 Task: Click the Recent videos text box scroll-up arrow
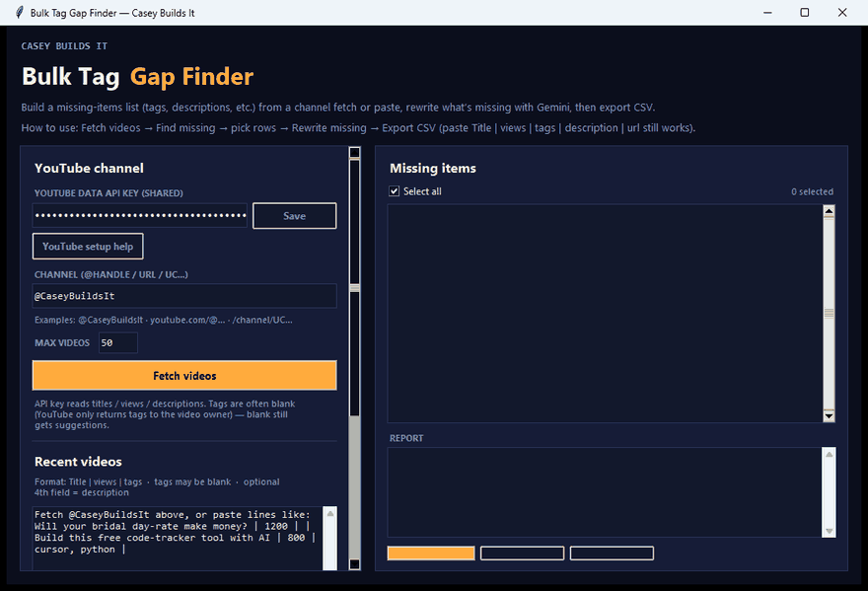pyautogui.click(x=329, y=513)
